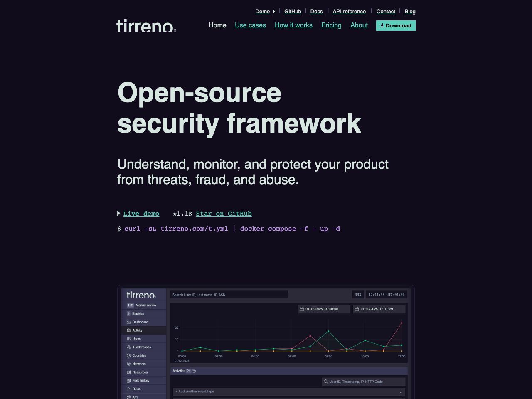532x399 pixels.
Task: Open the How it works menu item
Action: coord(293,25)
